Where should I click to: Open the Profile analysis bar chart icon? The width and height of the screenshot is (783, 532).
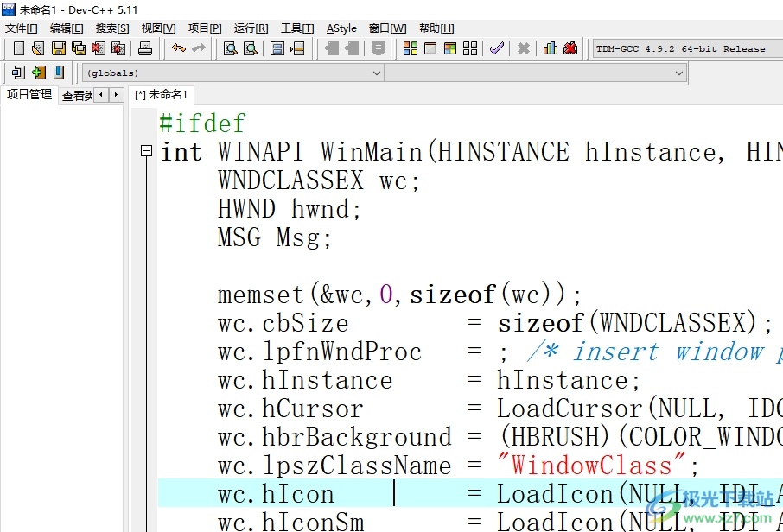coord(551,48)
